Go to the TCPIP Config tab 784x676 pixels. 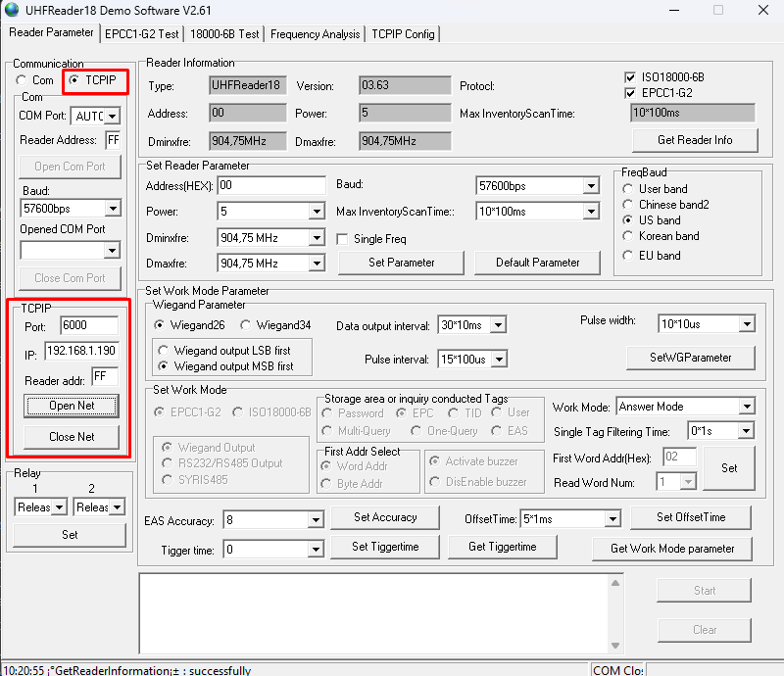(x=403, y=33)
